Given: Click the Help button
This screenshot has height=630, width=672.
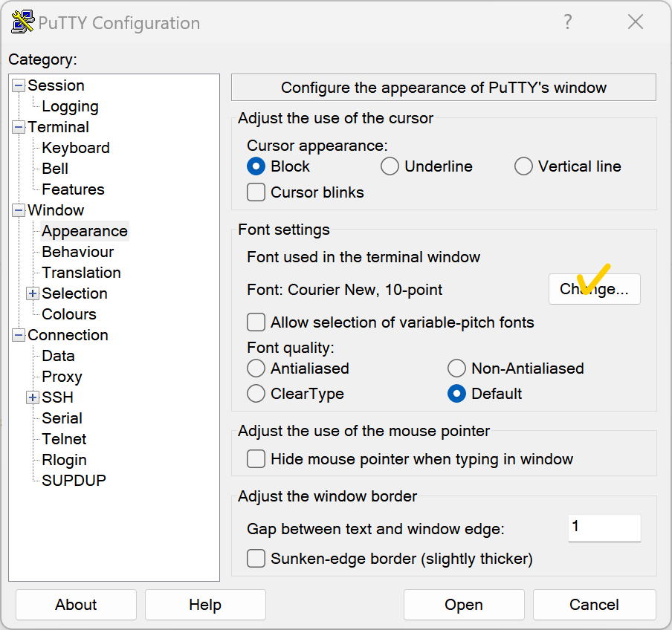Looking at the screenshot, I should [x=205, y=605].
